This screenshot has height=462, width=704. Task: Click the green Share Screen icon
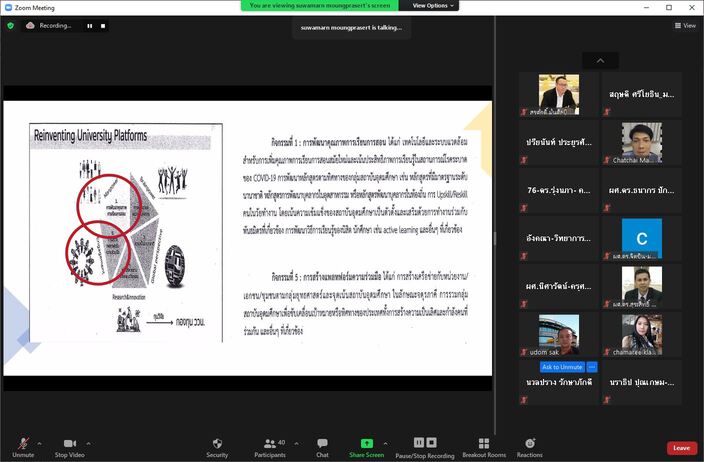point(367,444)
